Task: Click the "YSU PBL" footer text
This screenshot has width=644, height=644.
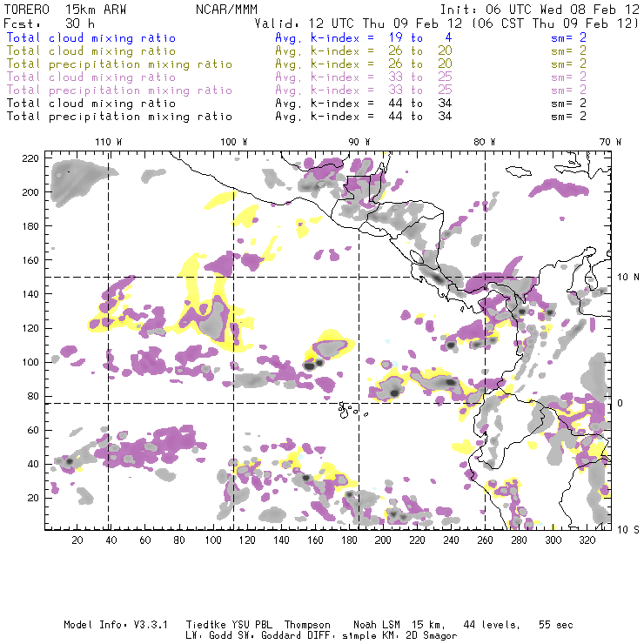Action: point(251,625)
